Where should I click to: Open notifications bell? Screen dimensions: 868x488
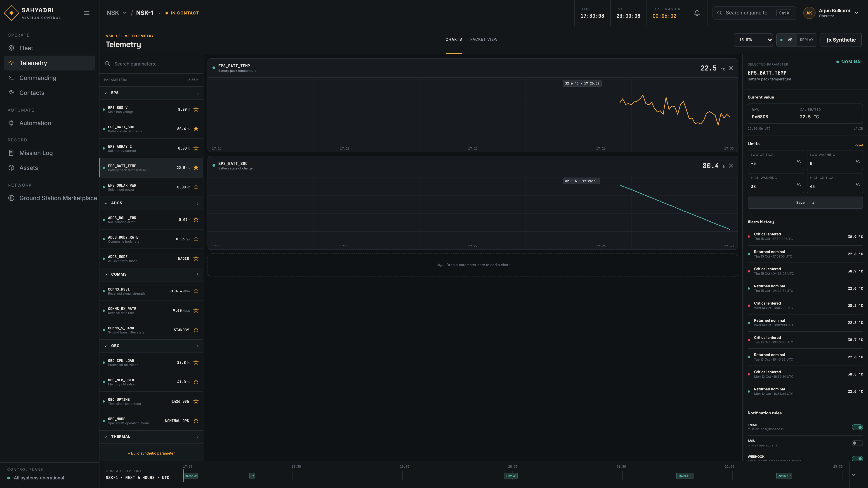tap(697, 13)
